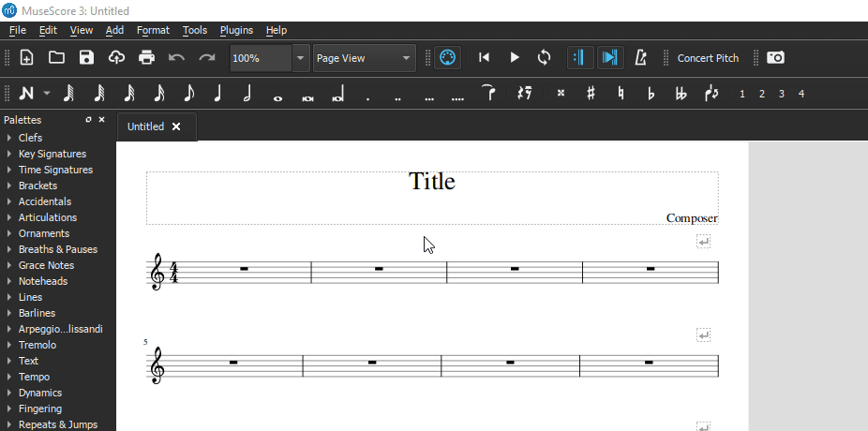Screen dimensions: 868x431
Task: Add a single augmentation dot
Action: [x=367, y=99]
